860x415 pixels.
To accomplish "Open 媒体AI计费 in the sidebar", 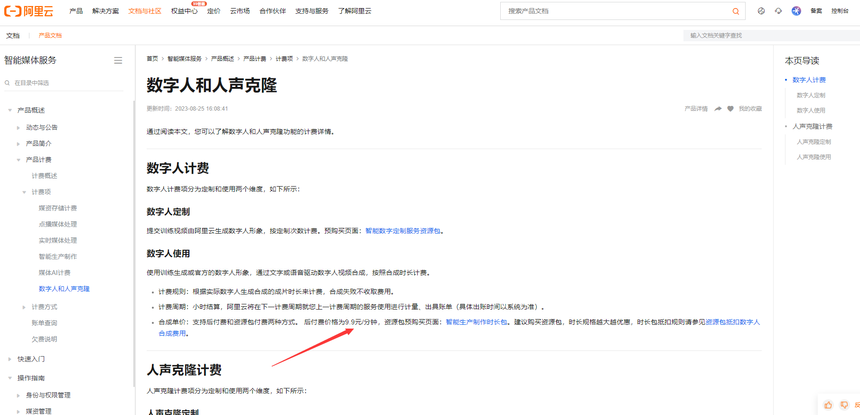I will click(x=54, y=272).
